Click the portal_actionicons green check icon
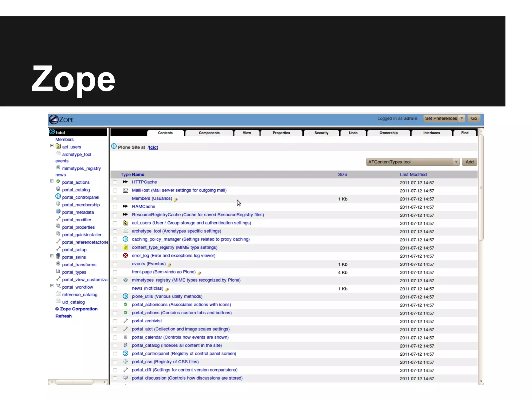The image size is (532, 399). point(125,304)
